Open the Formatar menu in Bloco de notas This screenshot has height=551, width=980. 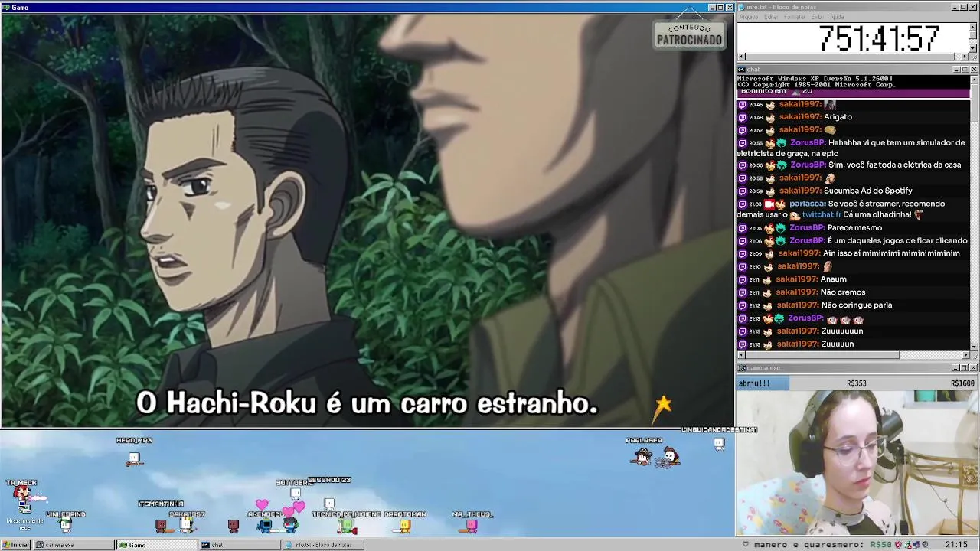794,17
